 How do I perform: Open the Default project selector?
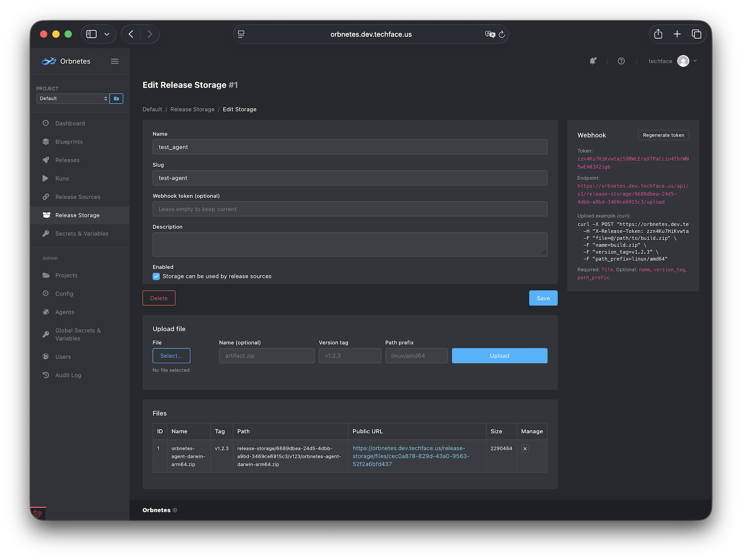coord(72,98)
